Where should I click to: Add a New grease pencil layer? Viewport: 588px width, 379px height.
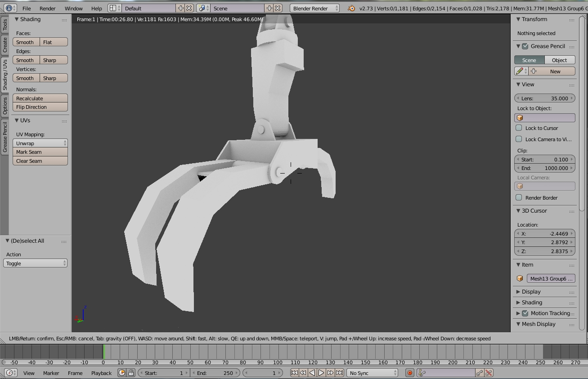552,71
